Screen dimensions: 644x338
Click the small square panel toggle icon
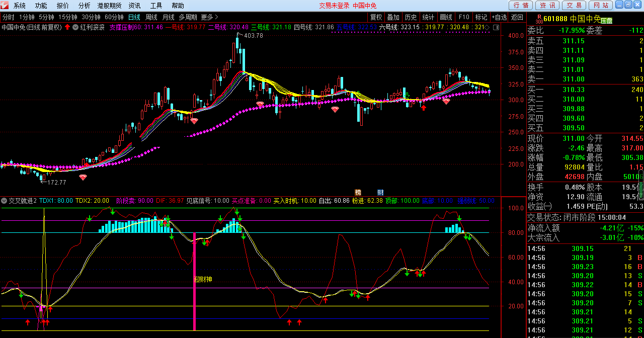tap(496, 27)
